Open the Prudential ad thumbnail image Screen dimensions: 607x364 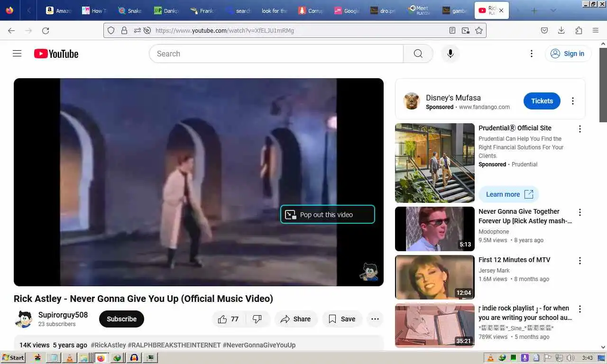[435, 163]
